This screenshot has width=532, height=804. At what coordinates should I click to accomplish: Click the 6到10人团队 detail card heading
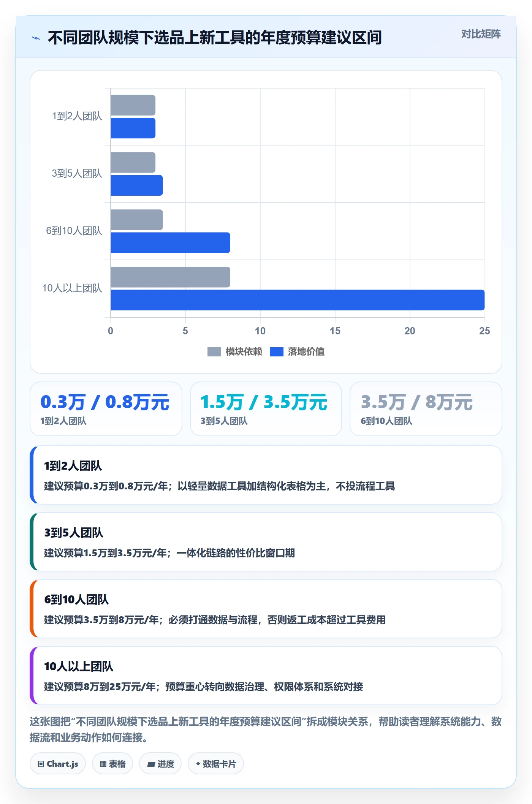[x=76, y=600]
